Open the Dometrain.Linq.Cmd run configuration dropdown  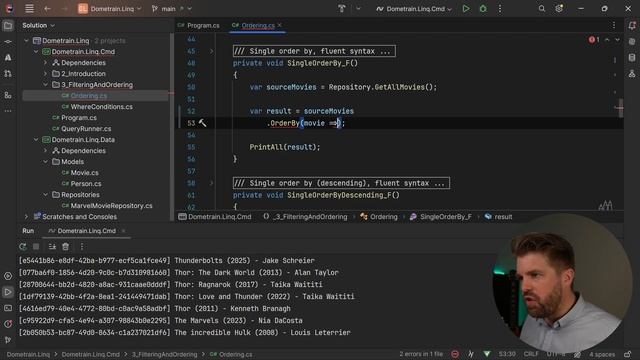[x=414, y=9]
